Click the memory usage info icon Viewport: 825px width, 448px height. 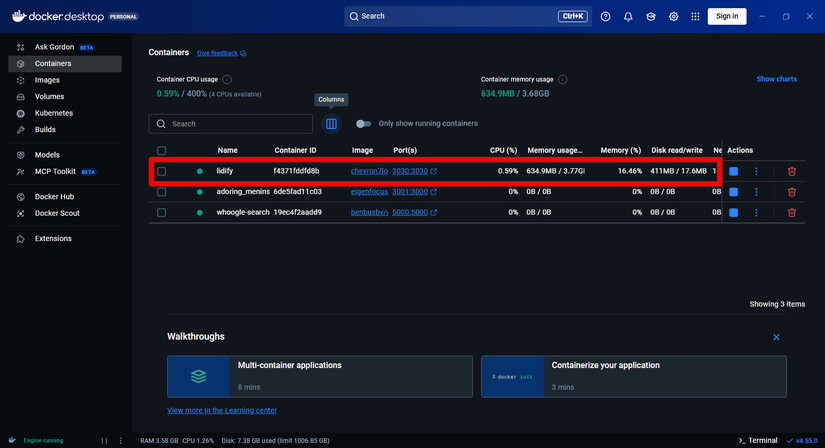tap(562, 79)
